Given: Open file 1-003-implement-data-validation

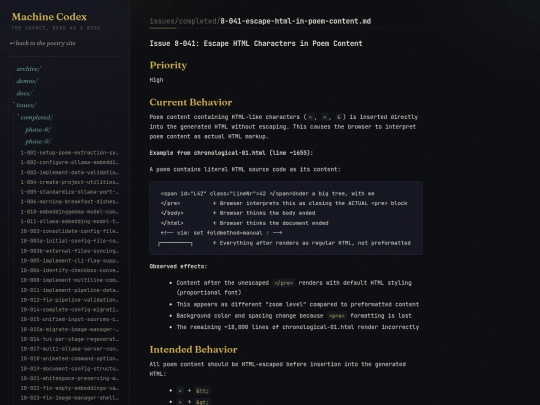Looking at the screenshot, I should [70, 172].
